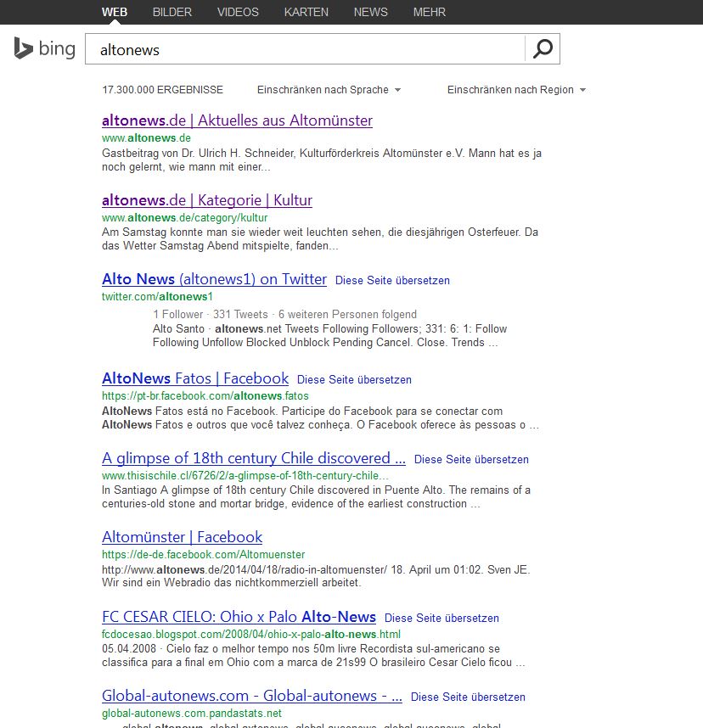Switch to the VIDEOS tab
This screenshot has height=728, width=703.
click(x=238, y=12)
